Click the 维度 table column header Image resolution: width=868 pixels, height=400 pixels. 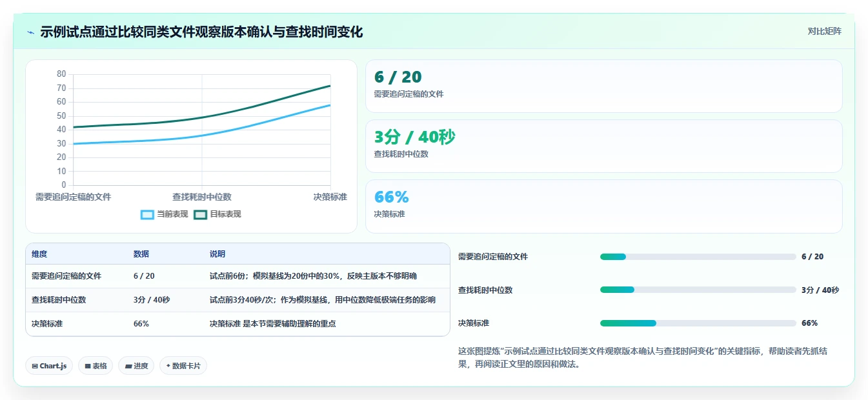click(39, 254)
